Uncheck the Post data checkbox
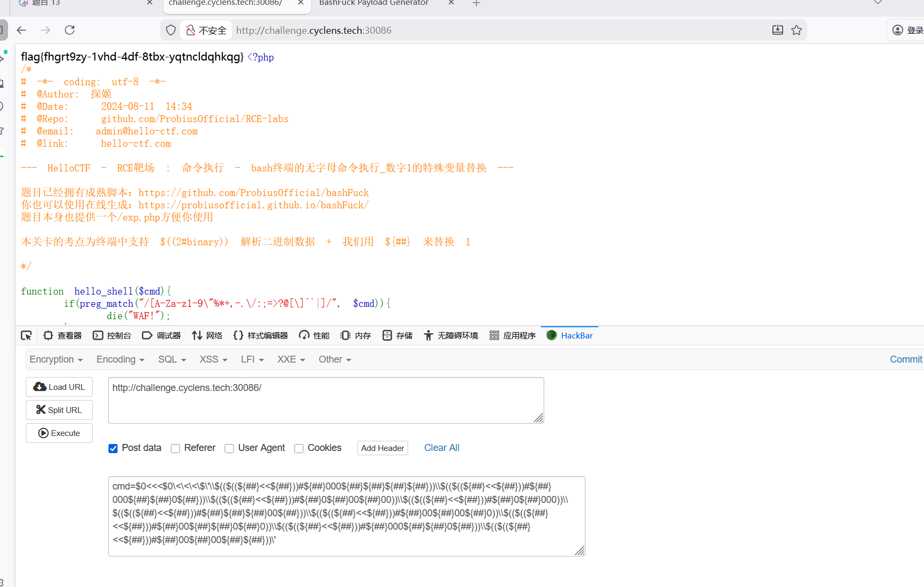 (x=113, y=448)
